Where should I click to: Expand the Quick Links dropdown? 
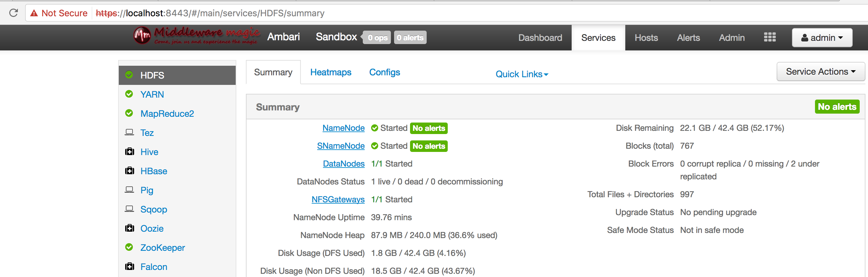pos(522,74)
